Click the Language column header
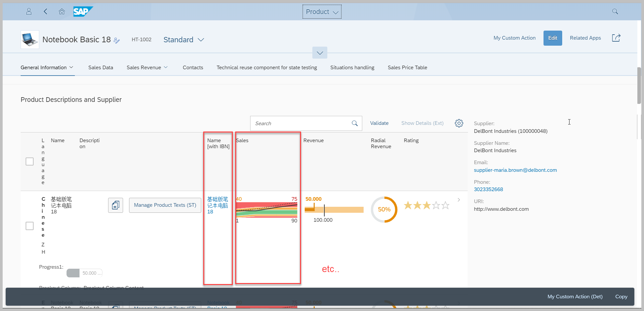 coord(43,161)
